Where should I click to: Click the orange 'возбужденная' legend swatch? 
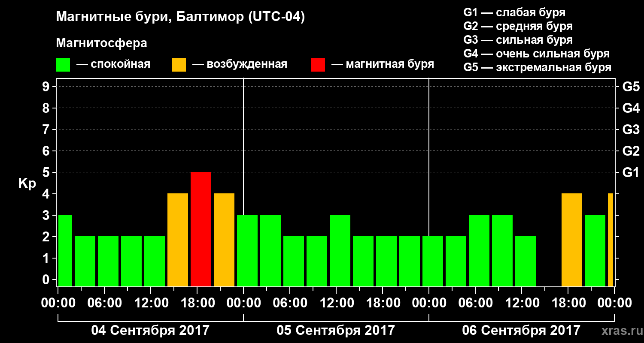pos(179,65)
